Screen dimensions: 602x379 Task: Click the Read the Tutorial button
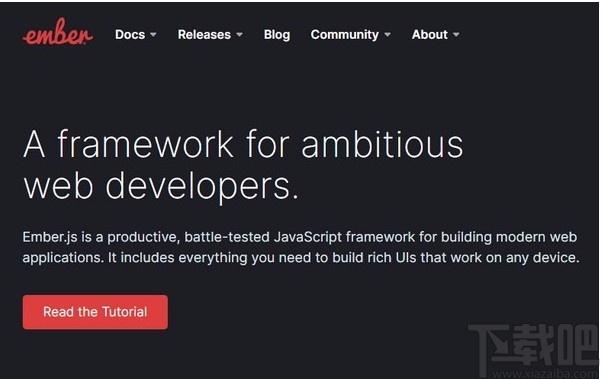click(x=95, y=312)
